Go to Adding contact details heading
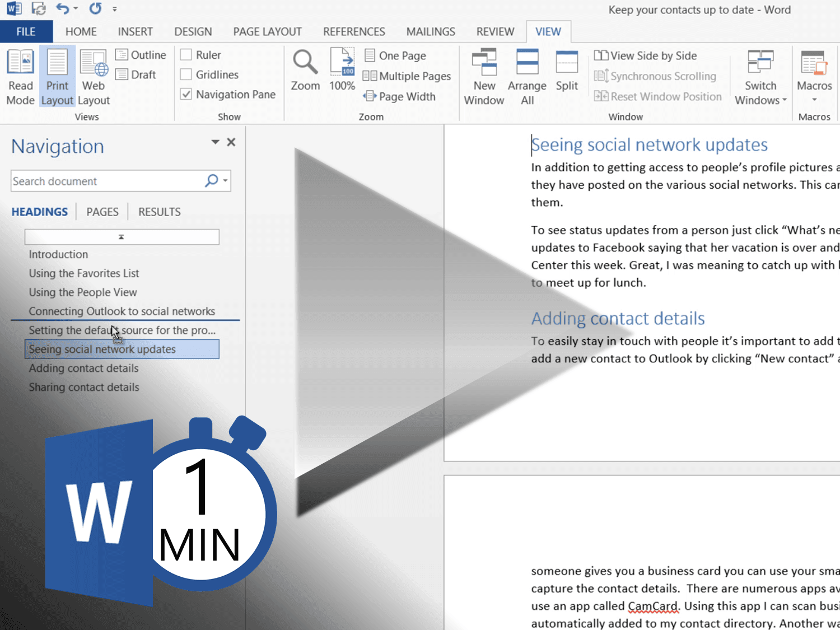This screenshot has height=630, width=840. (x=83, y=368)
